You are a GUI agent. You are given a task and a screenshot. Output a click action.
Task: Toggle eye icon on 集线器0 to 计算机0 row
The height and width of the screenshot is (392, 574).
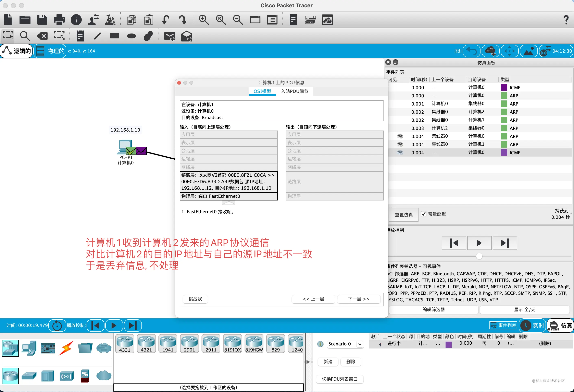[400, 136]
